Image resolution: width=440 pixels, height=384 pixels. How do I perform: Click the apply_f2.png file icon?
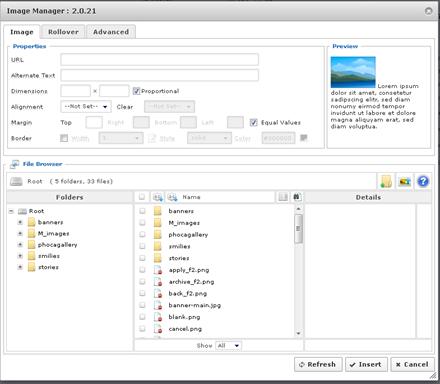(x=158, y=270)
